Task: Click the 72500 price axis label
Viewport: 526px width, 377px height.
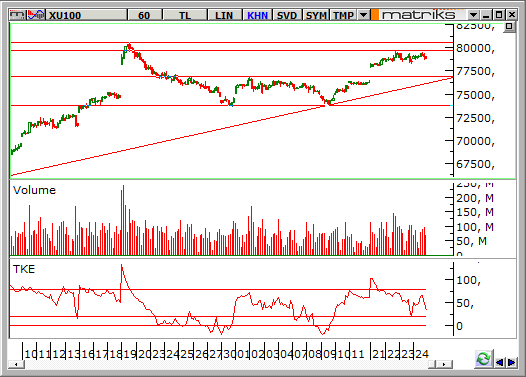Action: click(475, 118)
